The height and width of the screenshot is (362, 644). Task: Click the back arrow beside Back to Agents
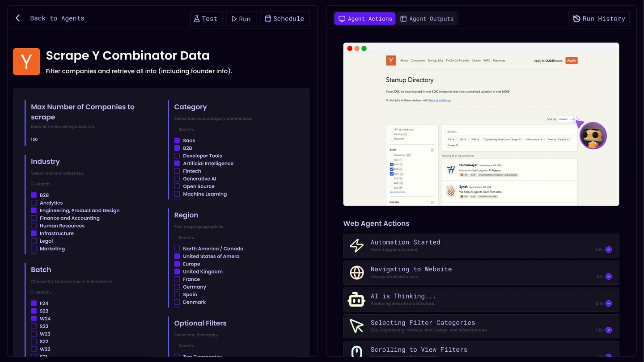[x=18, y=18]
